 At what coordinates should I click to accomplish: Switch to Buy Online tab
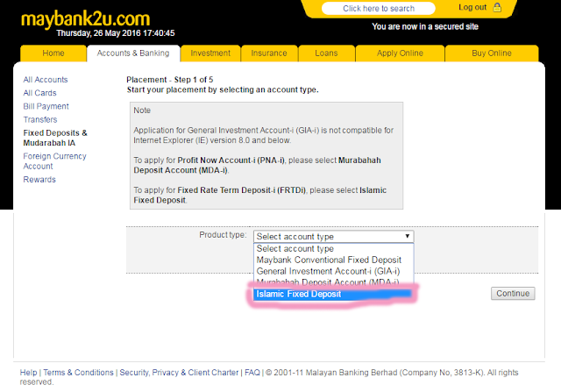click(492, 53)
